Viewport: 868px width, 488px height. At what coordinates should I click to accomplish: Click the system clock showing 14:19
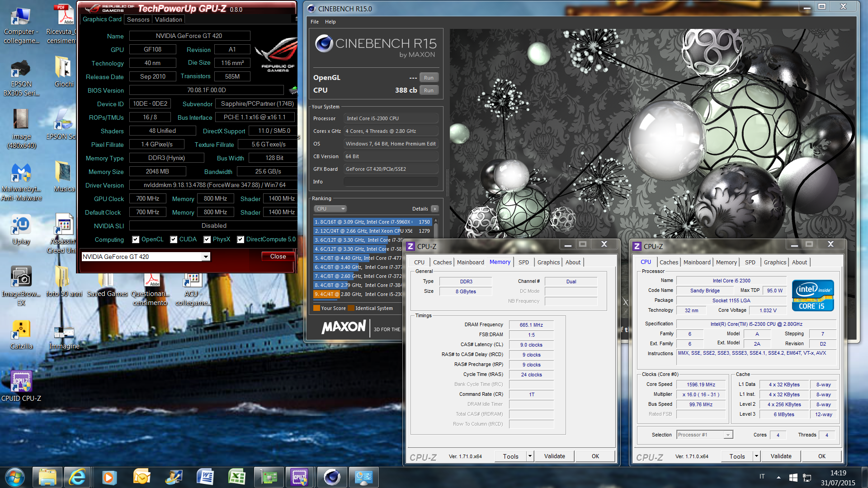(x=838, y=473)
